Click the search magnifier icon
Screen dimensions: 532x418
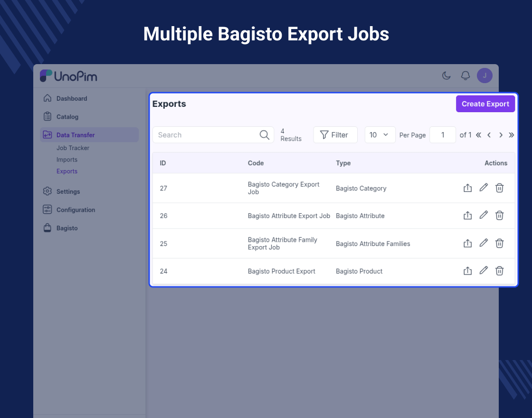pos(264,135)
